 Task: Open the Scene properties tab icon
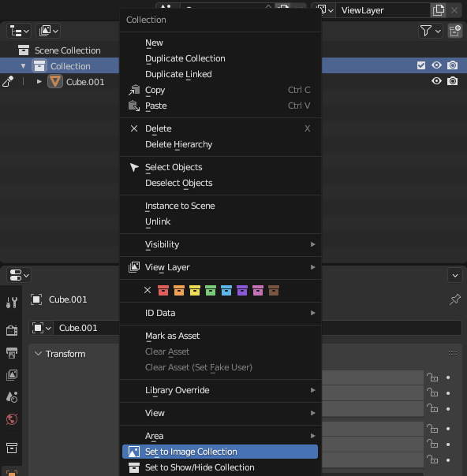tap(12, 397)
